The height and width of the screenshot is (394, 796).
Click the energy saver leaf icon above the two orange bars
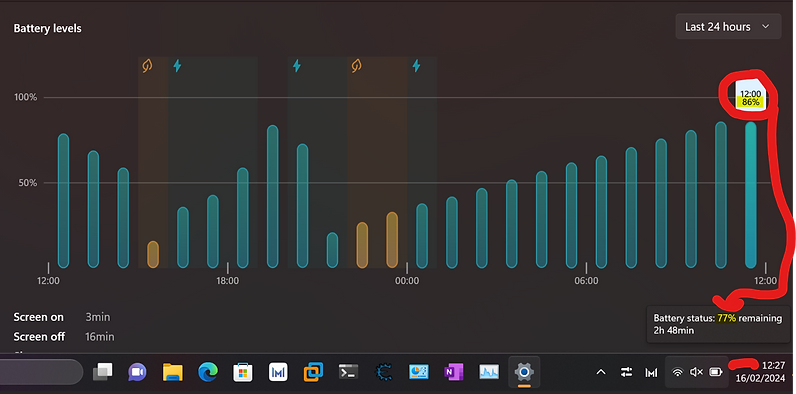click(x=357, y=65)
